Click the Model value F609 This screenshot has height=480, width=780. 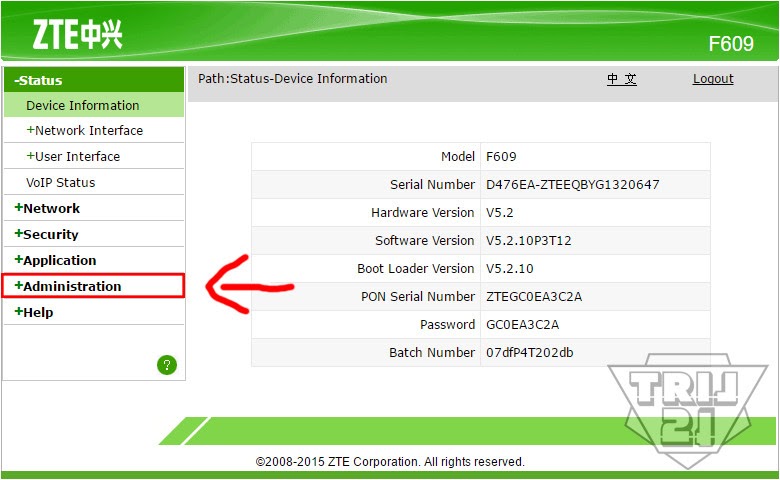coord(501,157)
